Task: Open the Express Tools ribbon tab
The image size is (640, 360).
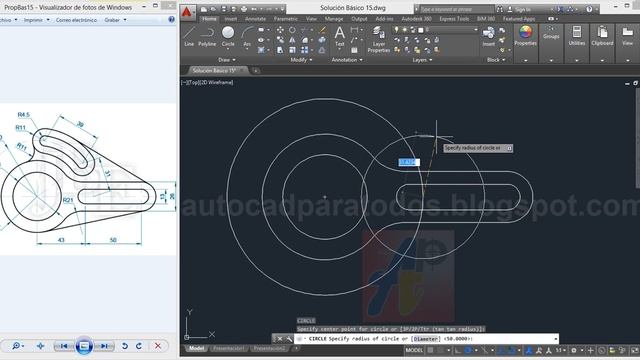Action: pyautogui.click(x=454, y=19)
